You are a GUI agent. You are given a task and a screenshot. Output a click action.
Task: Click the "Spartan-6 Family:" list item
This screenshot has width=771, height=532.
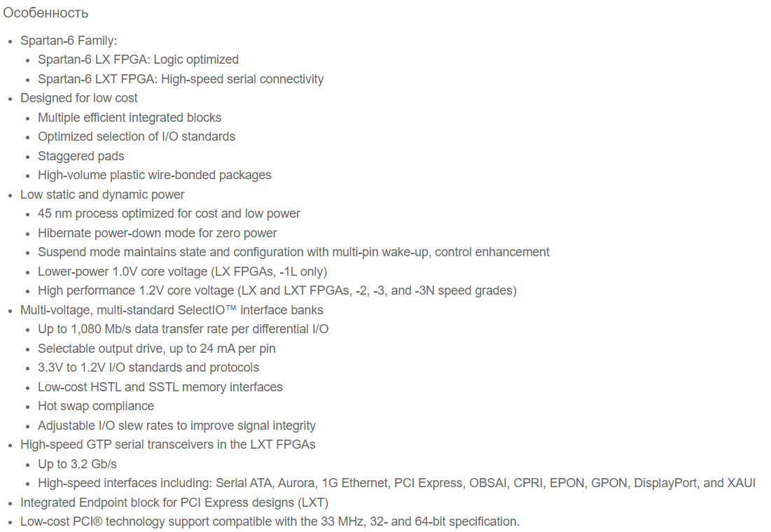point(69,41)
